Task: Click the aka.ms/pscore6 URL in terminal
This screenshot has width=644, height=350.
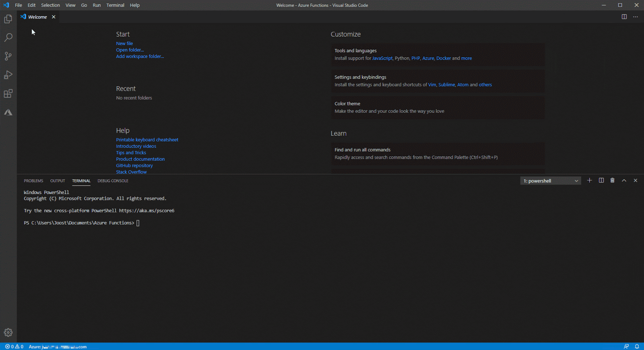Action: pos(147,211)
